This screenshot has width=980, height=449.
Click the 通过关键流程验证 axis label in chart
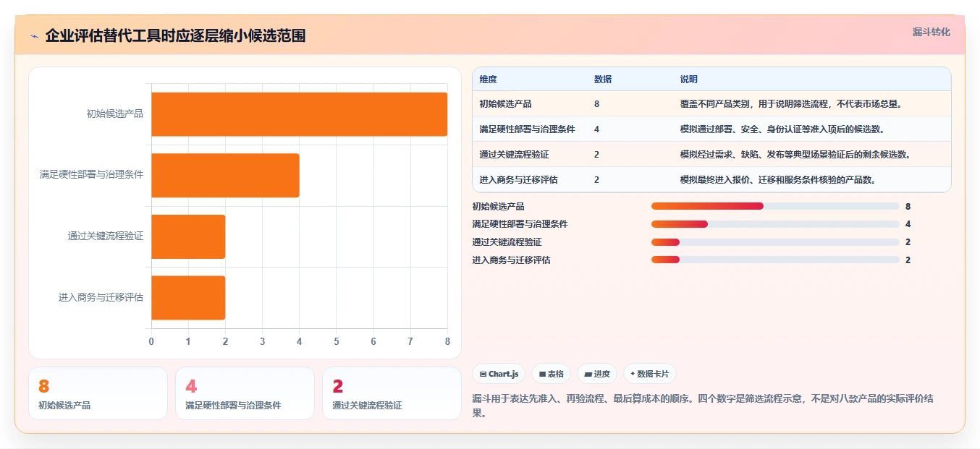(x=106, y=236)
